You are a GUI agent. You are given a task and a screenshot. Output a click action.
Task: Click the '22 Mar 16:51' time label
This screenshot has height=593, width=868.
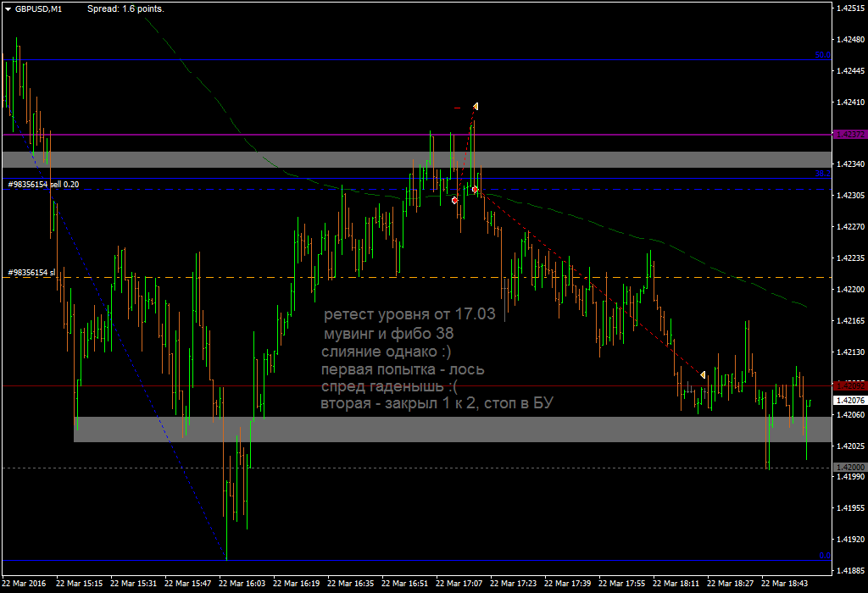point(404,583)
